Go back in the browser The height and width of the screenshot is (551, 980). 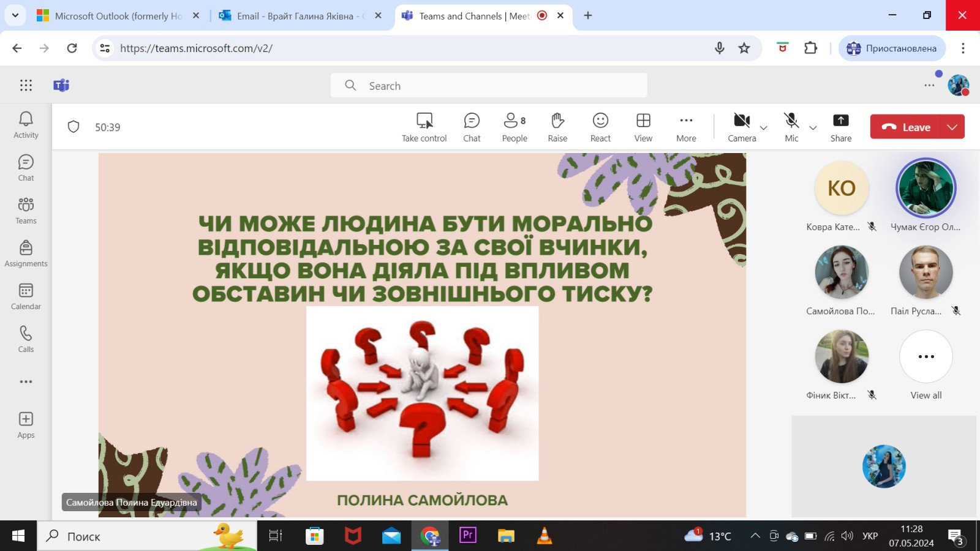tap(17, 48)
